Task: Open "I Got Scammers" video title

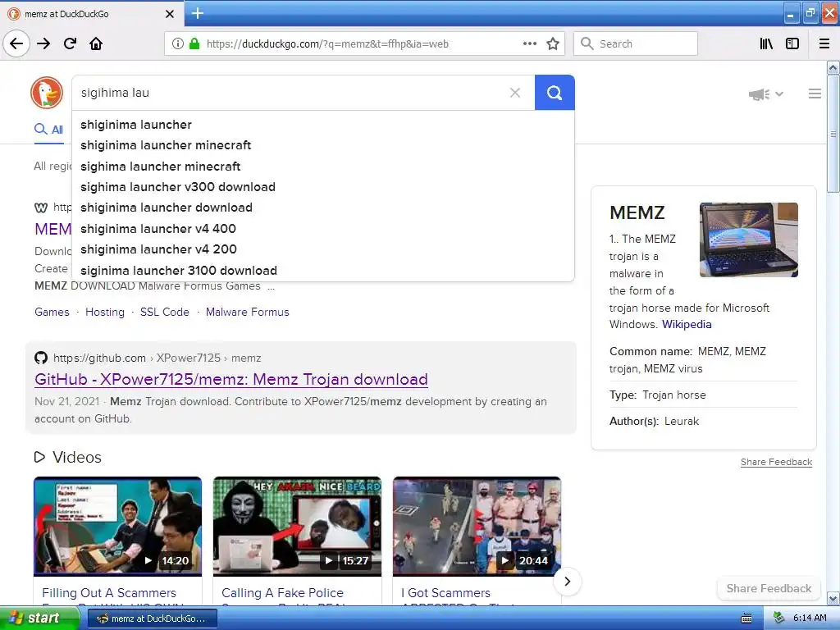Action: point(445,593)
